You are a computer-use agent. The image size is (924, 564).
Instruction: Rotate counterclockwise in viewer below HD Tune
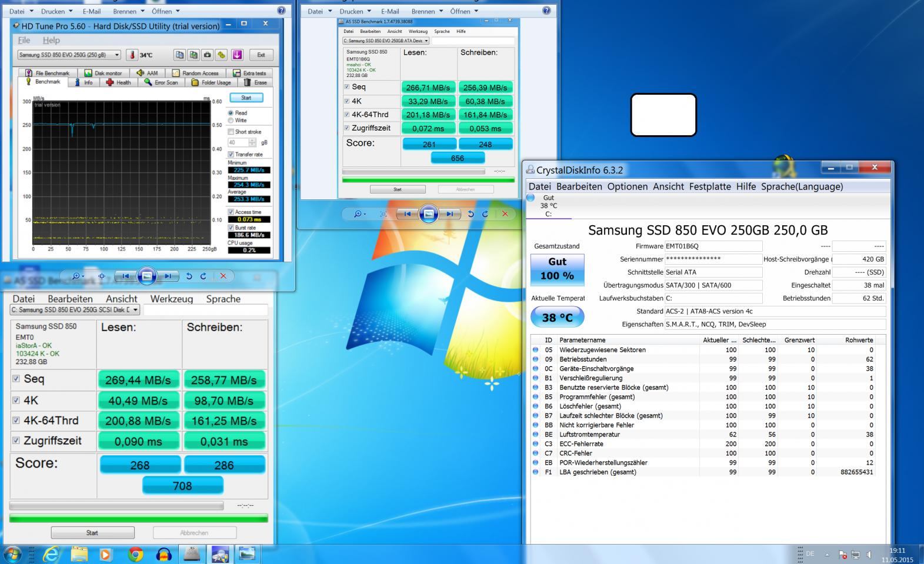(x=189, y=276)
